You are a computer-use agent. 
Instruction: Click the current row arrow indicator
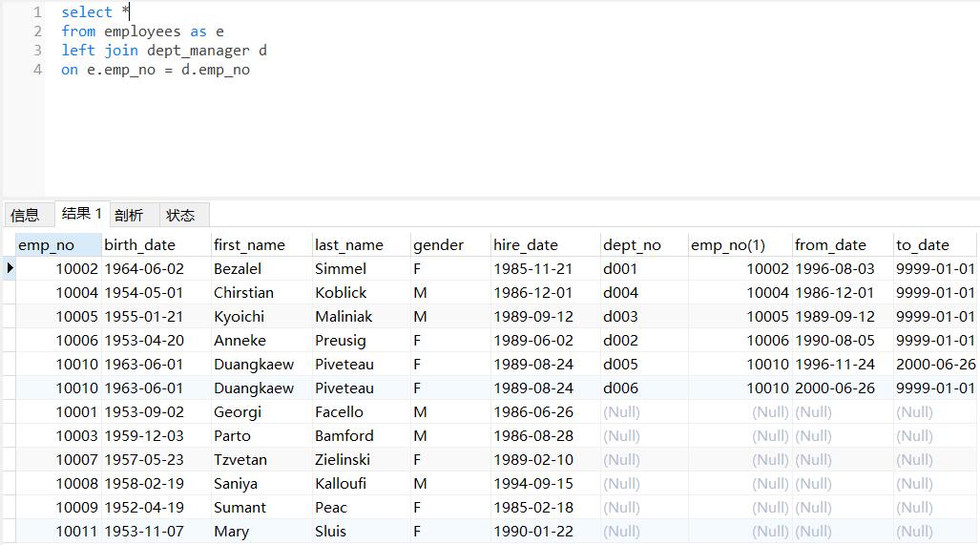(x=10, y=268)
